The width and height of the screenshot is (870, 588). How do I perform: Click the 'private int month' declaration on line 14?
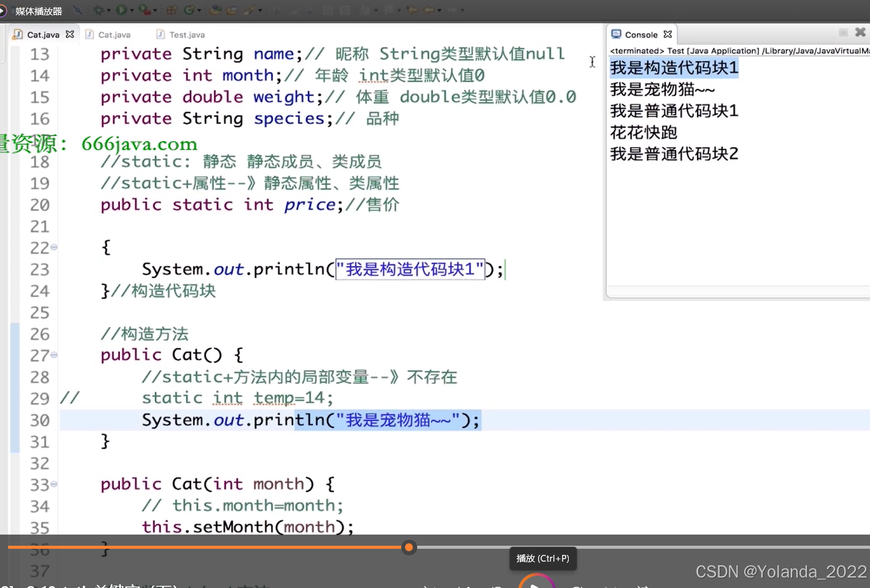coord(191,75)
